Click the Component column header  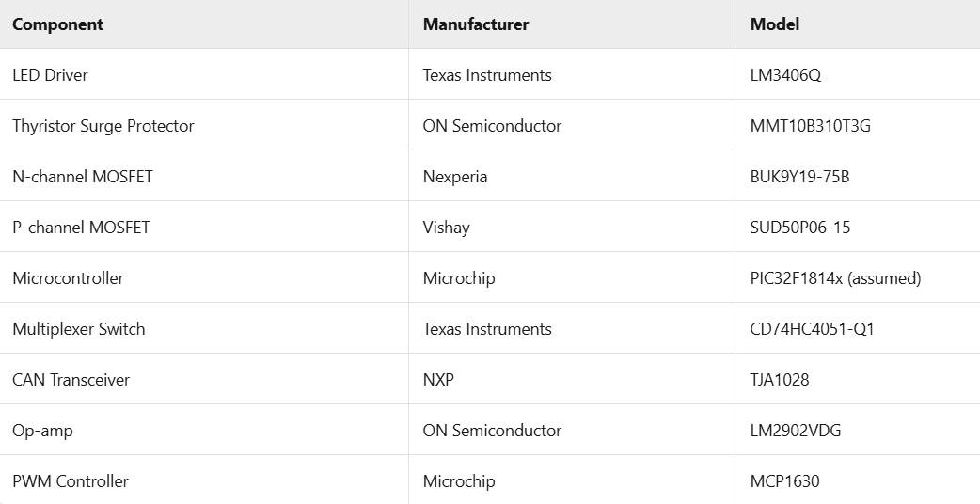(x=57, y=24)
